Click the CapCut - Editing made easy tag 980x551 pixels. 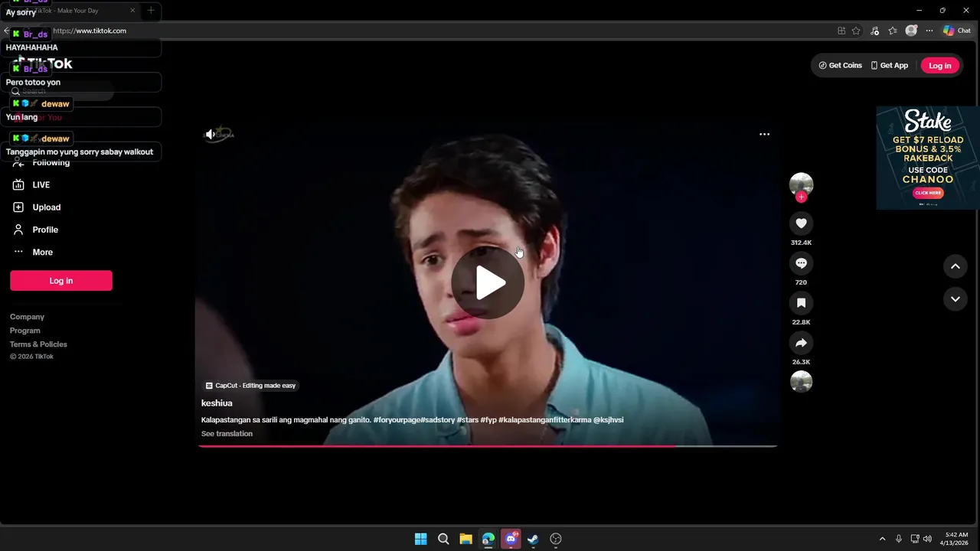pyautogui.click(x=250, y=386)
